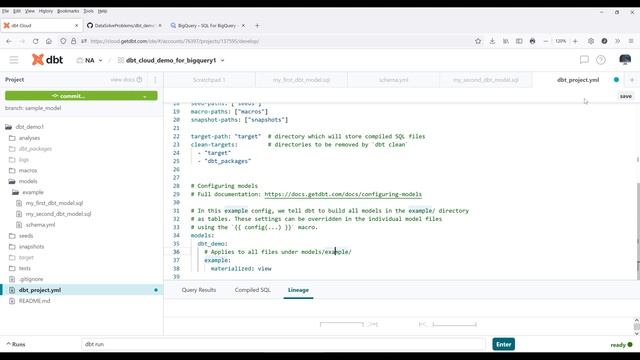Click the save button
This screenshot has width=640, height=360.
626,96
